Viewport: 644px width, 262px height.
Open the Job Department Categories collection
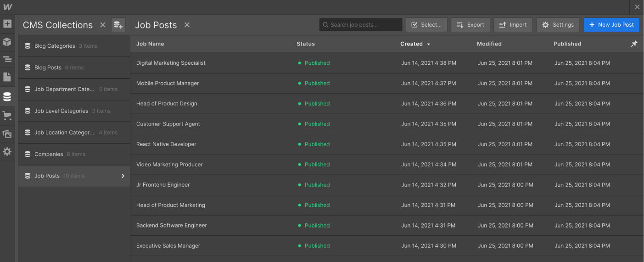74,89
